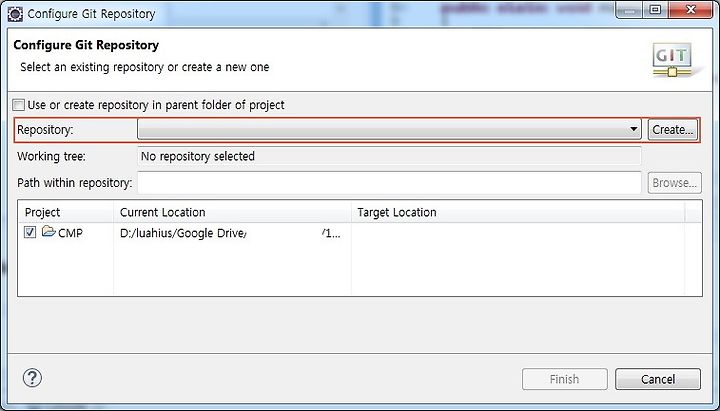
Task: Cancel the Configure Git Repository dialog
Action: (658, 379)
